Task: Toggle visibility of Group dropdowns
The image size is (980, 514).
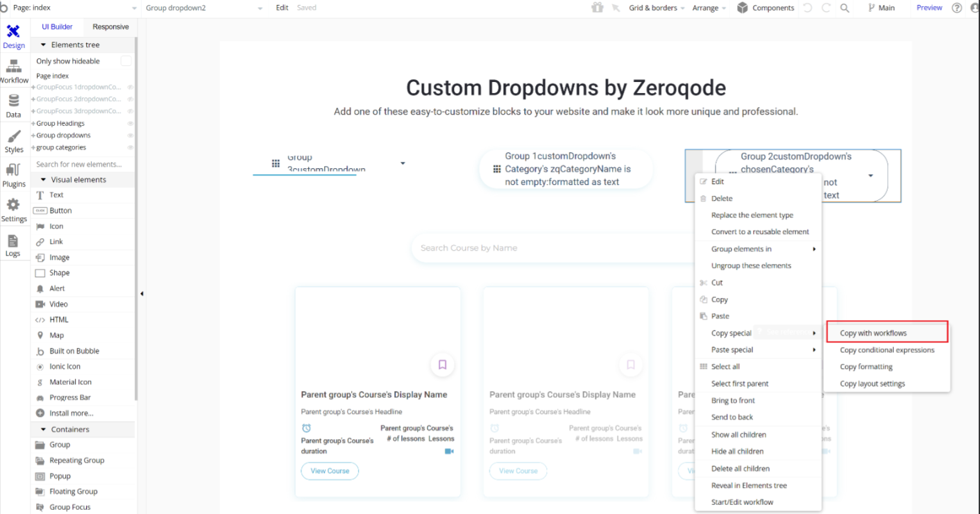Action: point(130,135)
